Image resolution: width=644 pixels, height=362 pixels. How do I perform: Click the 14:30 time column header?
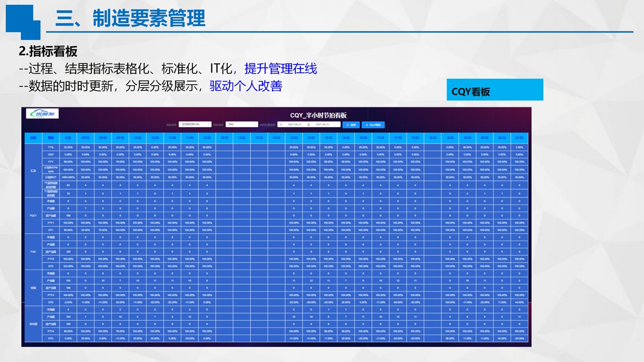tap(294, 138)
